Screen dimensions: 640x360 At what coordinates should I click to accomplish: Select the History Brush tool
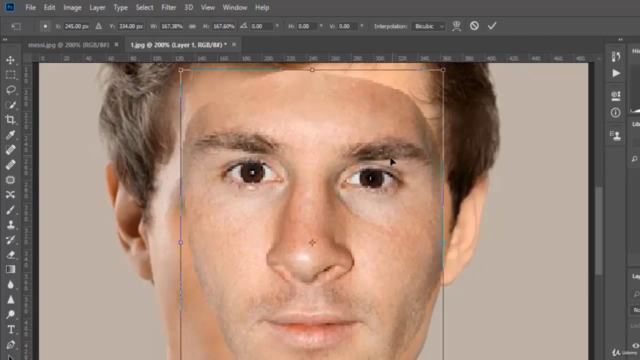pos(11,240)
